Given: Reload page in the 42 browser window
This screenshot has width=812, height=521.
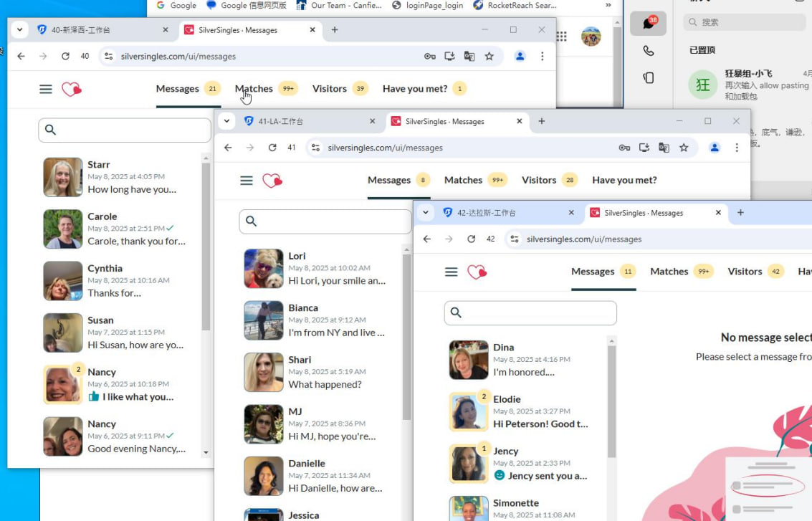Looking at the screenshot, I should point(471,239).
